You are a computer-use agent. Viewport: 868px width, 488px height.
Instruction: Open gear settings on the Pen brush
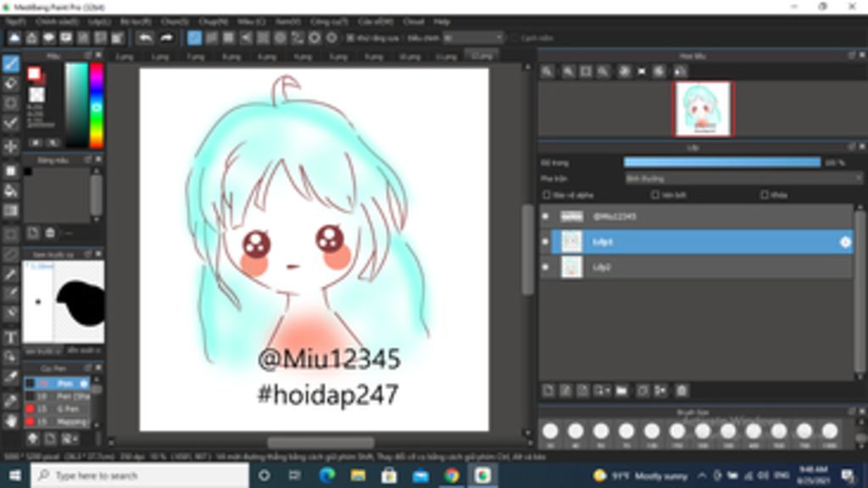84,383
